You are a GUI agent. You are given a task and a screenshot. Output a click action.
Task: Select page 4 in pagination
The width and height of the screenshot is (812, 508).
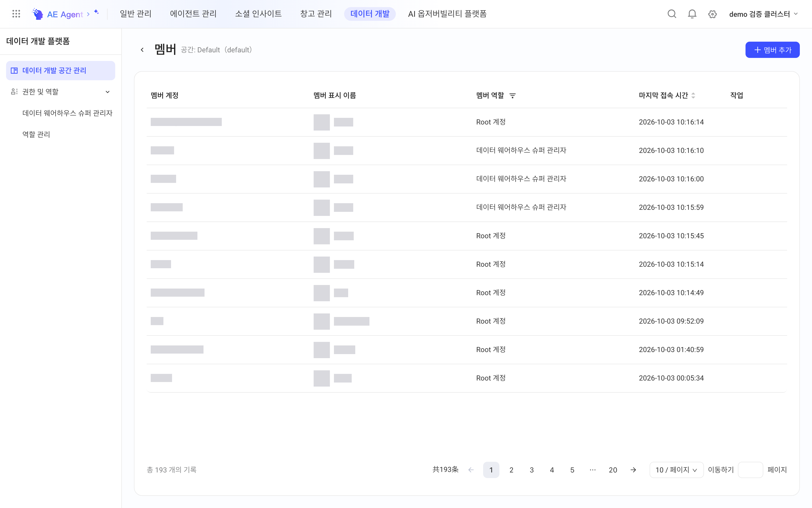552,470
